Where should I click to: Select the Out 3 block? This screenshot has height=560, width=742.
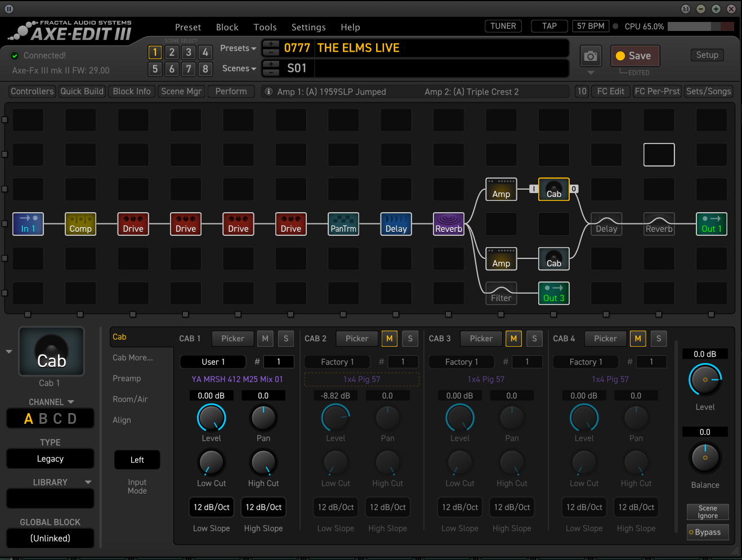(554, 293)
